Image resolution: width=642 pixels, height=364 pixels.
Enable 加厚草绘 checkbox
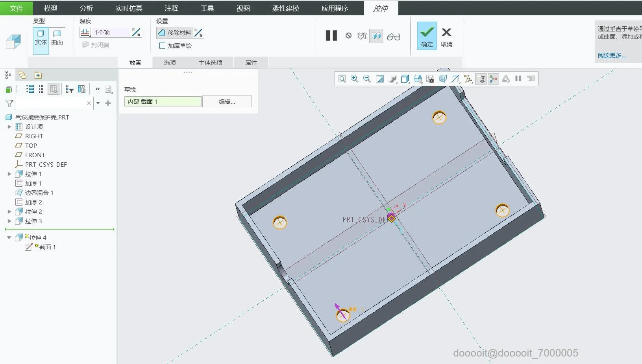point(162,46)
